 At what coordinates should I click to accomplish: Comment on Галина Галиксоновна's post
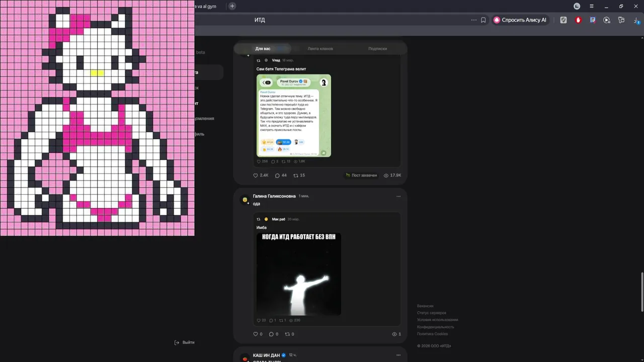274,334
